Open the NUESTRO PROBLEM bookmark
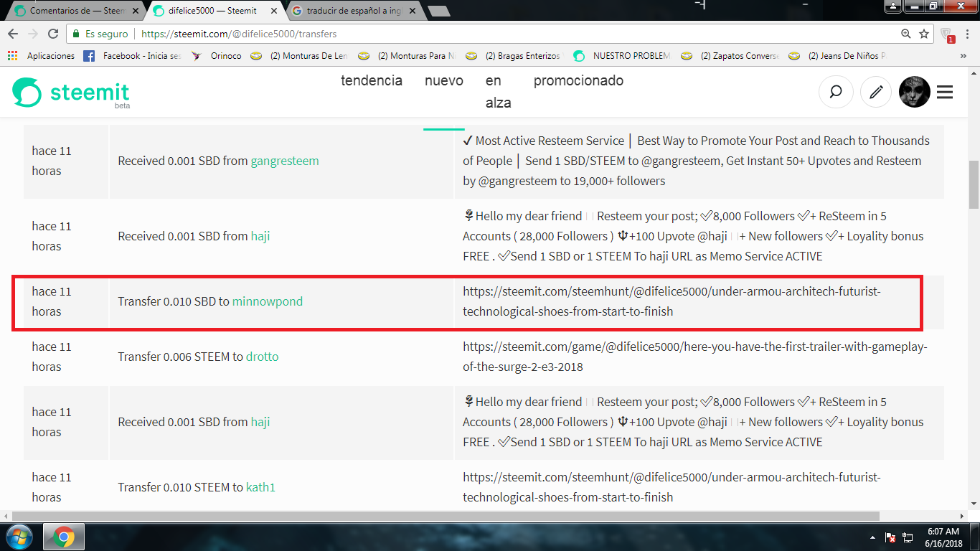Image resolution: width=980 pixels, height=551 pixels. pos(622,55)
